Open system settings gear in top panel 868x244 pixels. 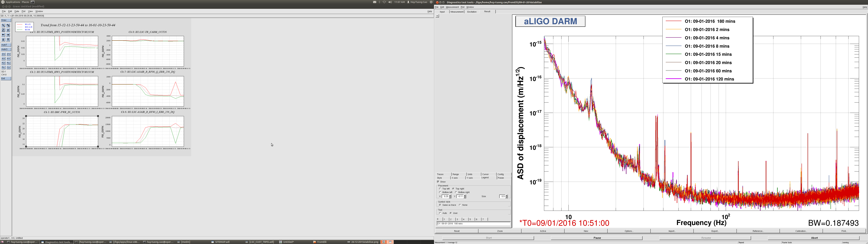pos(431,2)
